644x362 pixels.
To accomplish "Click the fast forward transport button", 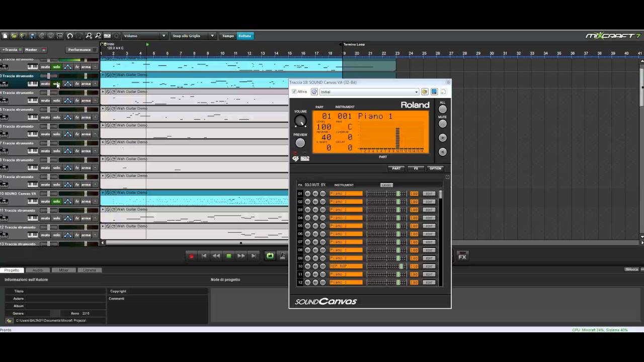I will tap(241, 256).
